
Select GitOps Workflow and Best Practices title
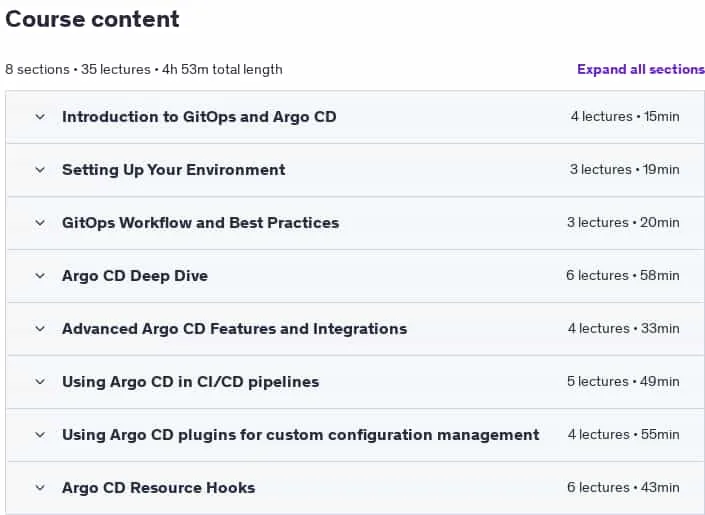pos(201,223)
